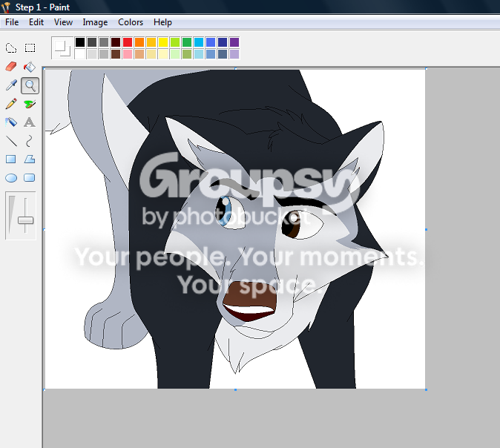
Task: Pick the medium gray swatch in top row
Action: coord(104,42)
